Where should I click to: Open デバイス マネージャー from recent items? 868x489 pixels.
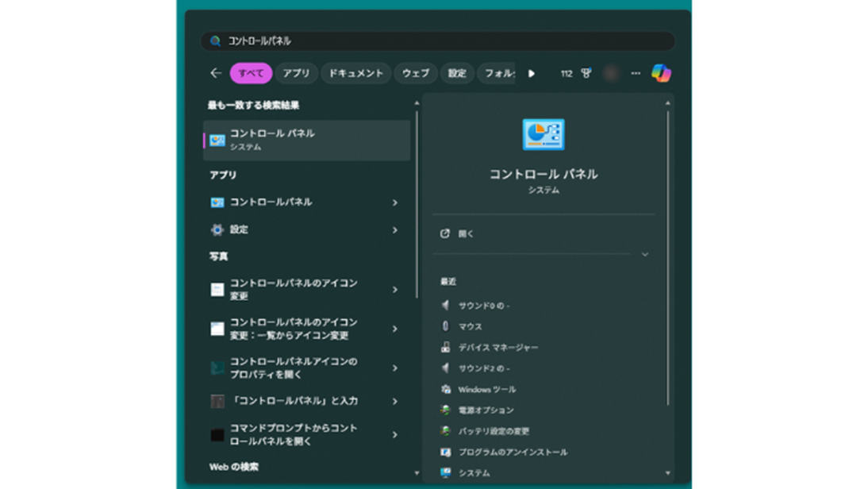tap(497, 348)
